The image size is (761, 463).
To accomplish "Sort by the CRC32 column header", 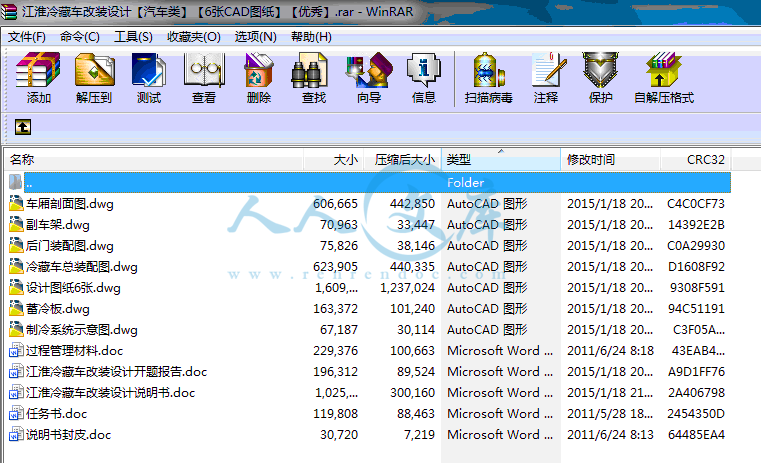I will click(696, 160).
